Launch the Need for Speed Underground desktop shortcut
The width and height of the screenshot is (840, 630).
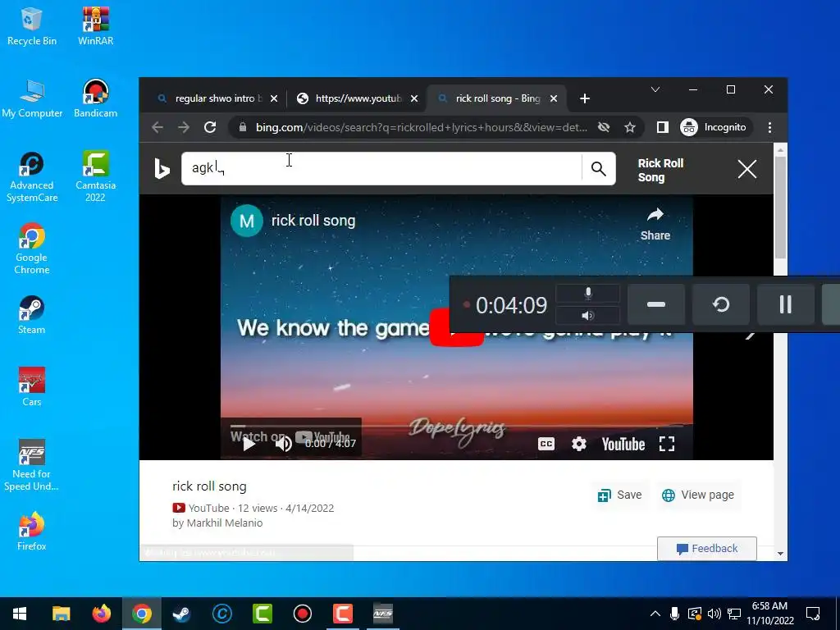coord(32,465)
